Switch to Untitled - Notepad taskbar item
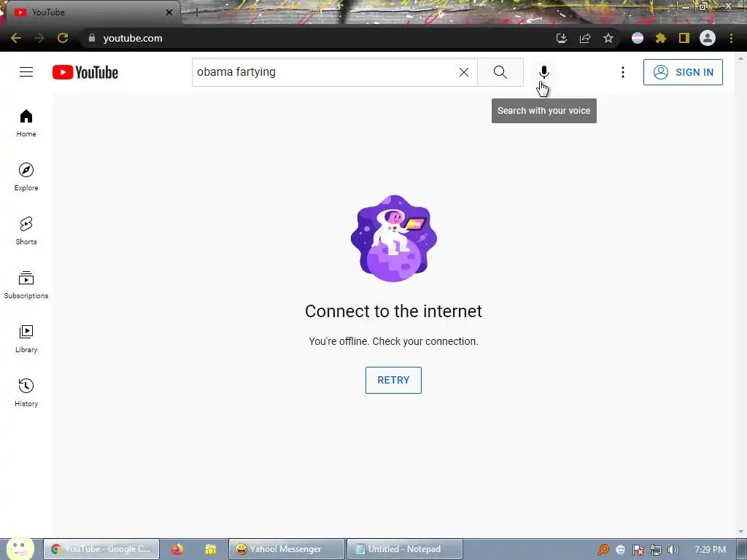This screenshot has width=747, height=560. pos(404,549)
